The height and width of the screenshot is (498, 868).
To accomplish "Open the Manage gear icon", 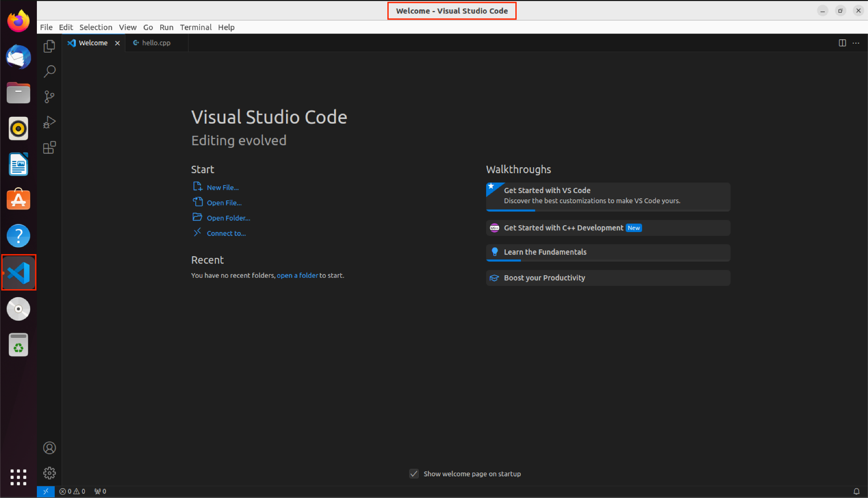I will coord(49,473).
